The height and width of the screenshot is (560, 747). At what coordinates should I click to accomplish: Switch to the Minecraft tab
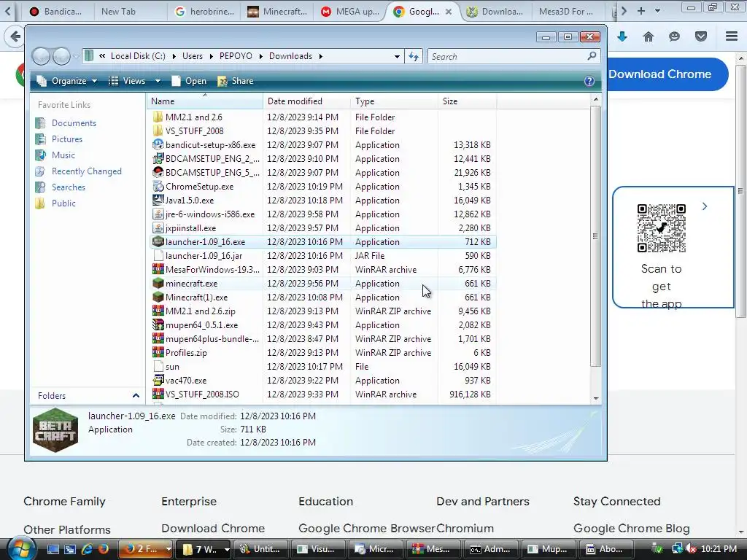pos(278,12)
